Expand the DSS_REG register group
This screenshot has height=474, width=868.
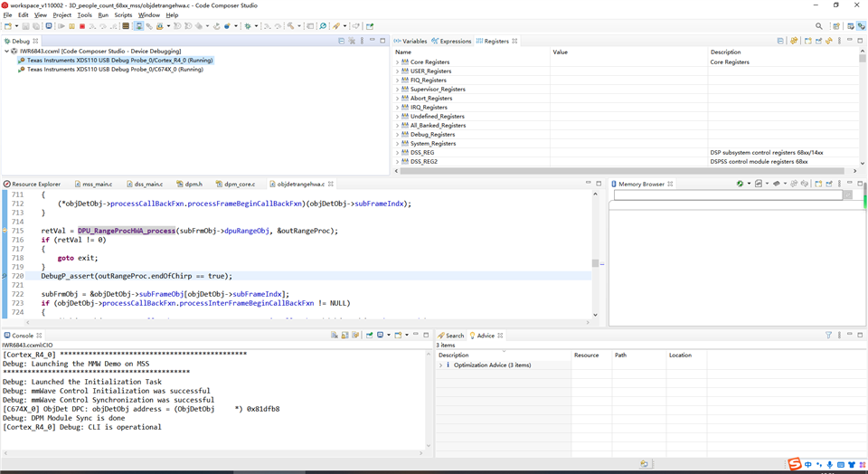coord(397,153)
